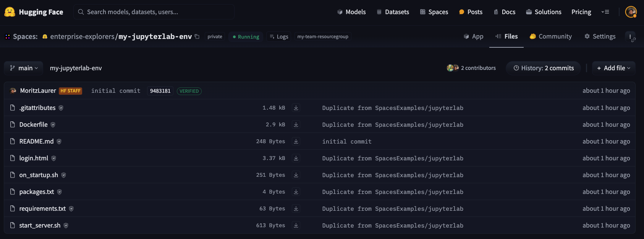Copy the Space name with the copy icon
The image size is (644, 239).
pyautogui.click(x=197, y=37)
